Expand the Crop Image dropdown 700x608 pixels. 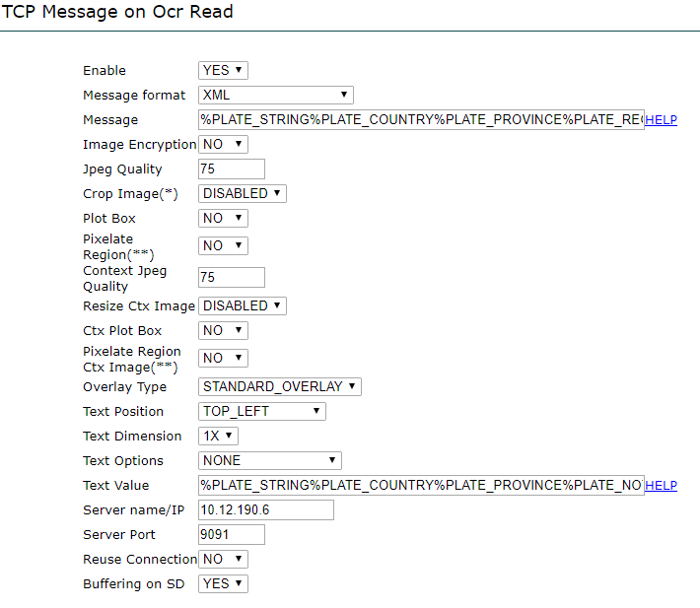[x=243, y=193]
